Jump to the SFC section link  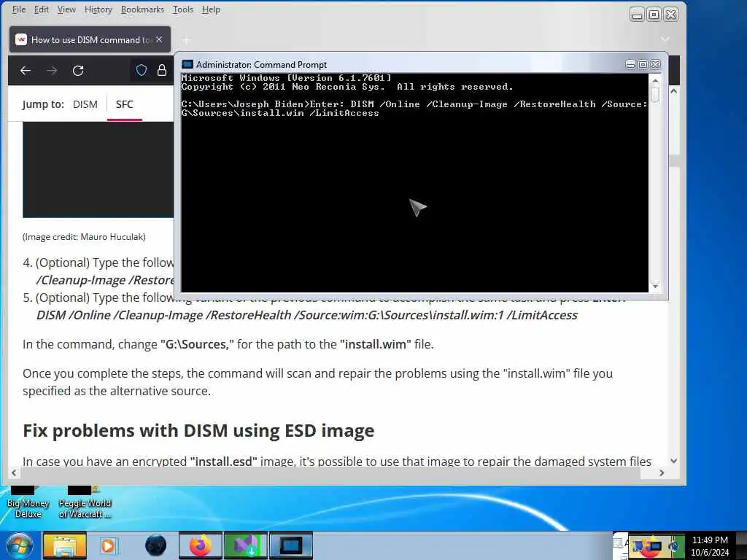click(124, 104)
